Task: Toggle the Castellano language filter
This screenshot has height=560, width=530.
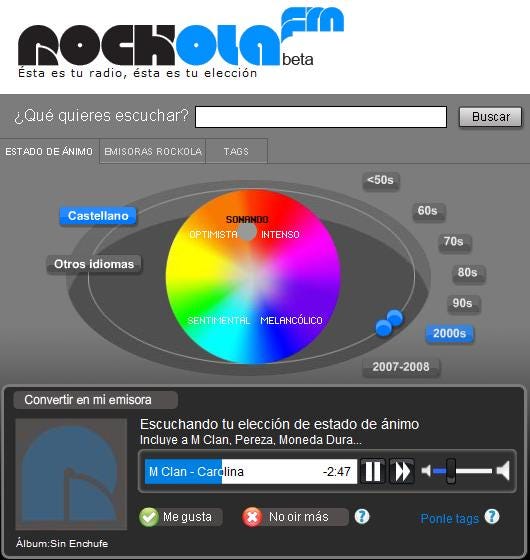Action: click(98, 216)
